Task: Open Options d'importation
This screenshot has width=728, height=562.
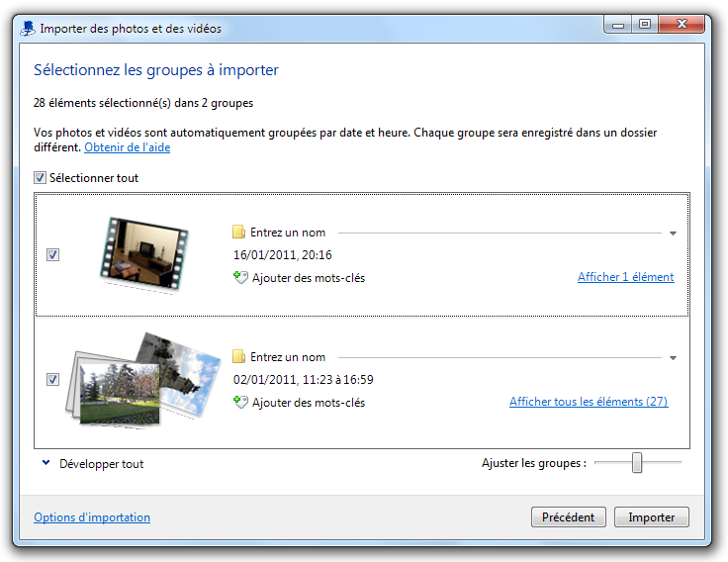Action: 92,517
